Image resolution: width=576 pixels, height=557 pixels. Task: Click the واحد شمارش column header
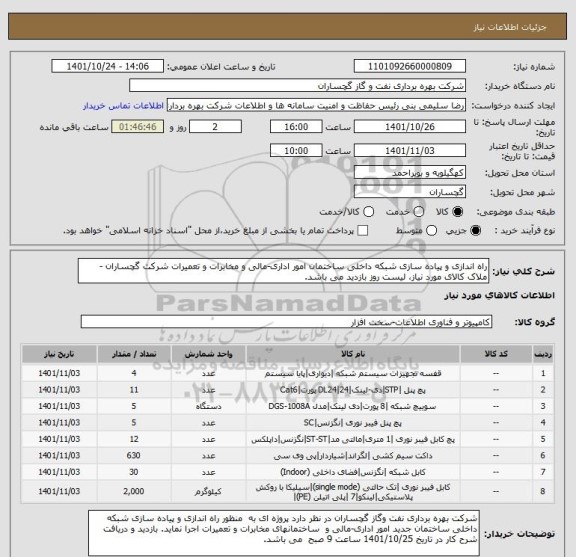point(208,354)
